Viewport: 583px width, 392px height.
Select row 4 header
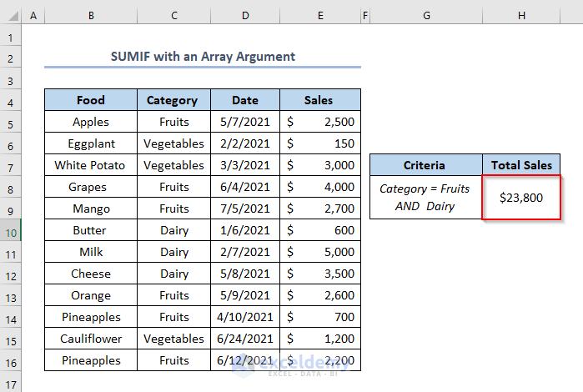point(11,100)
